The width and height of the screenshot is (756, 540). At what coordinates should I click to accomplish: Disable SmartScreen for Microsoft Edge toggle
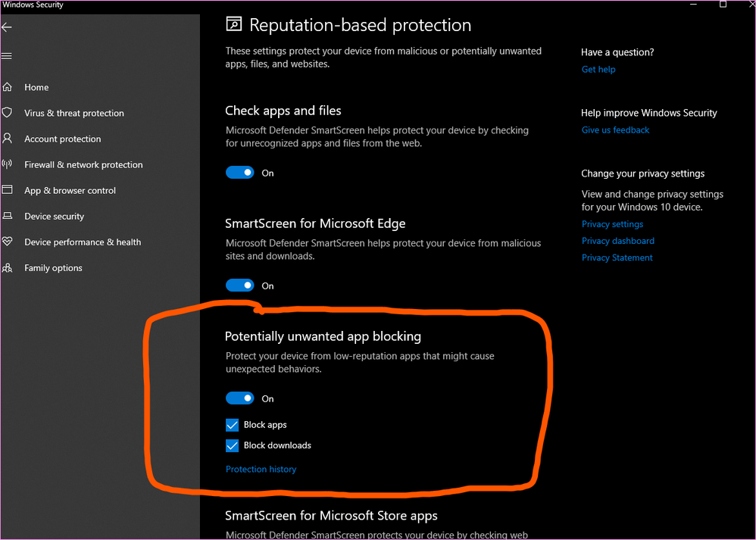click(x=240, y=286)
